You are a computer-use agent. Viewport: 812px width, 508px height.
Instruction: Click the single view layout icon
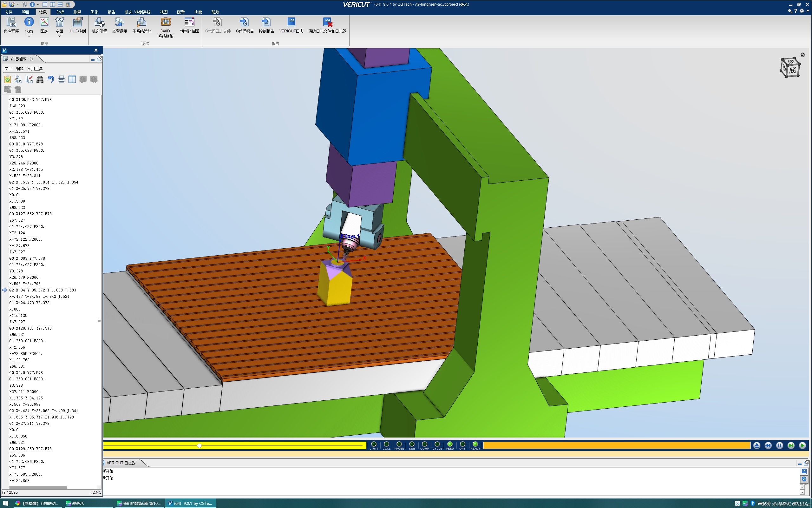[45, 4]
